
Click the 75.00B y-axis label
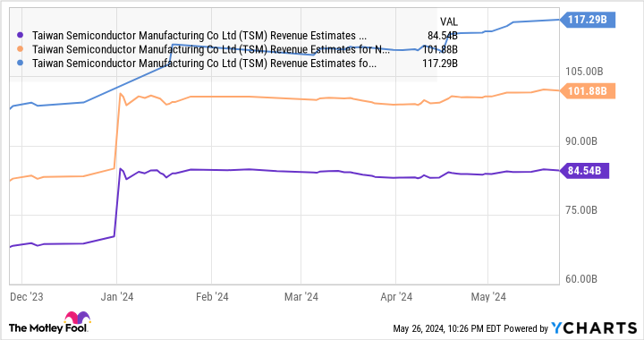[581, 210]
